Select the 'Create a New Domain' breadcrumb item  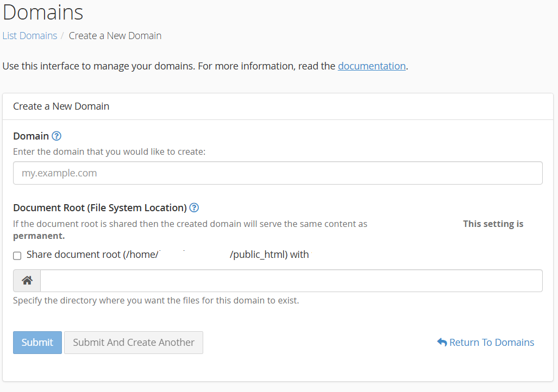[115, 36]
